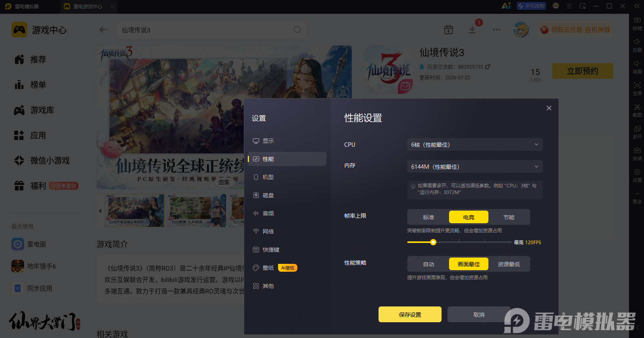The height and width of the screenshot is (338, 644).
Task: Switch to the 雷电模拟器 tab
Action: pos(22,6)
